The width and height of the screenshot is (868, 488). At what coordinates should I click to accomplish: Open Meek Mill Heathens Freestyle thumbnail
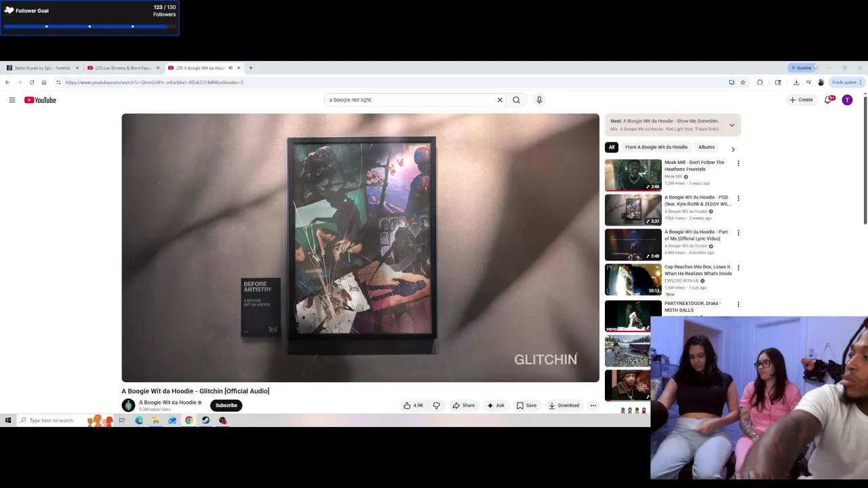click(633, 175)
